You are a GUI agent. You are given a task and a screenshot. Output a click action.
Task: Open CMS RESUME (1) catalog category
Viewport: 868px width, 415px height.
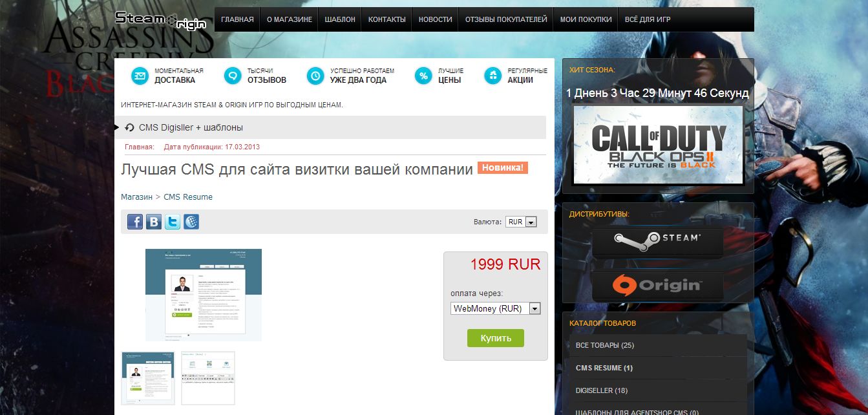[x=658, y=368]
